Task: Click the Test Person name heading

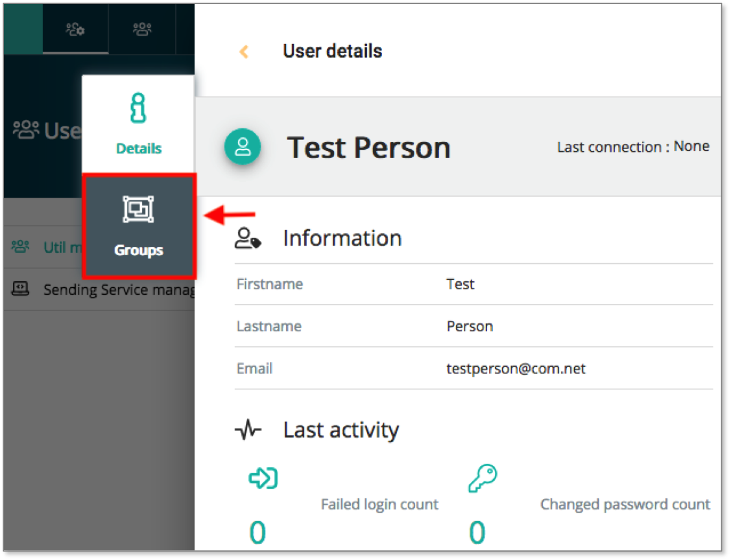Action: click(369, 148)
